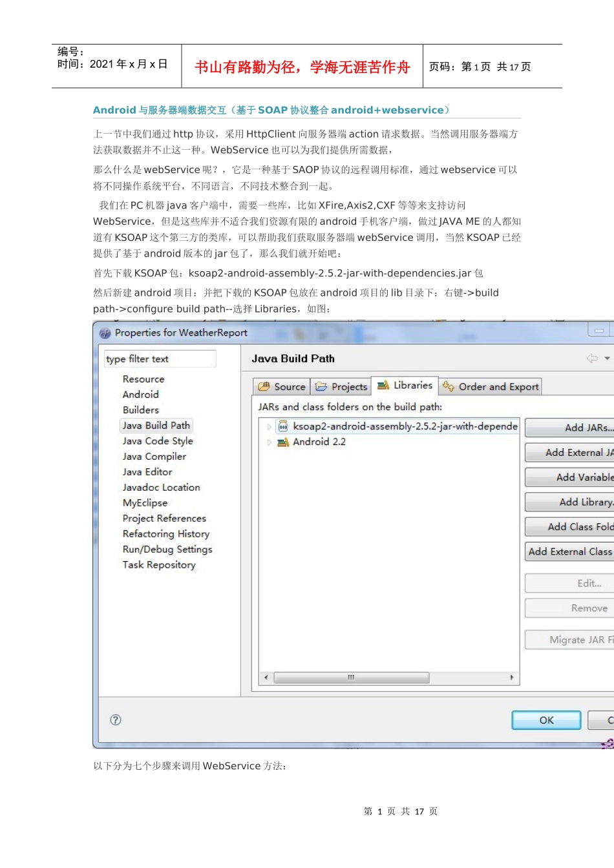Click the Order and Export tab icon

click(449, 386)
